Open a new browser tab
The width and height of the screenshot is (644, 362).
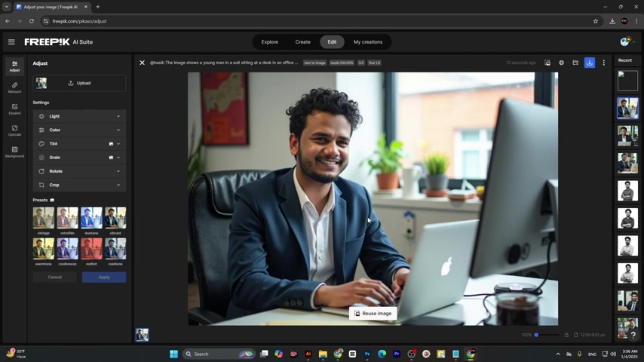(x=98, y=7)
